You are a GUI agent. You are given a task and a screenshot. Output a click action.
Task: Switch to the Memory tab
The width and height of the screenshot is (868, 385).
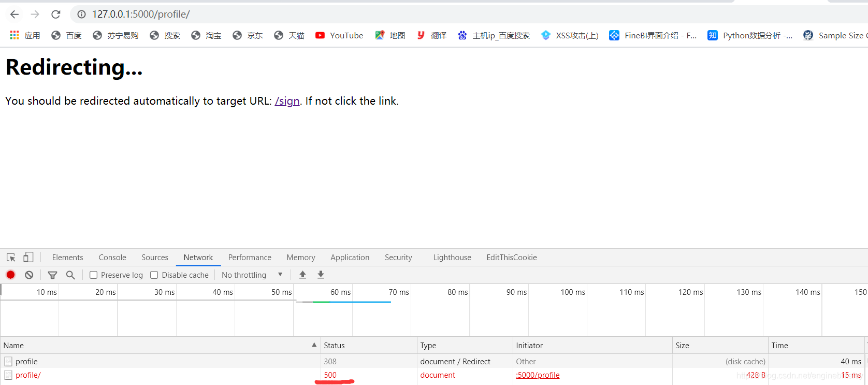point(301,258)
